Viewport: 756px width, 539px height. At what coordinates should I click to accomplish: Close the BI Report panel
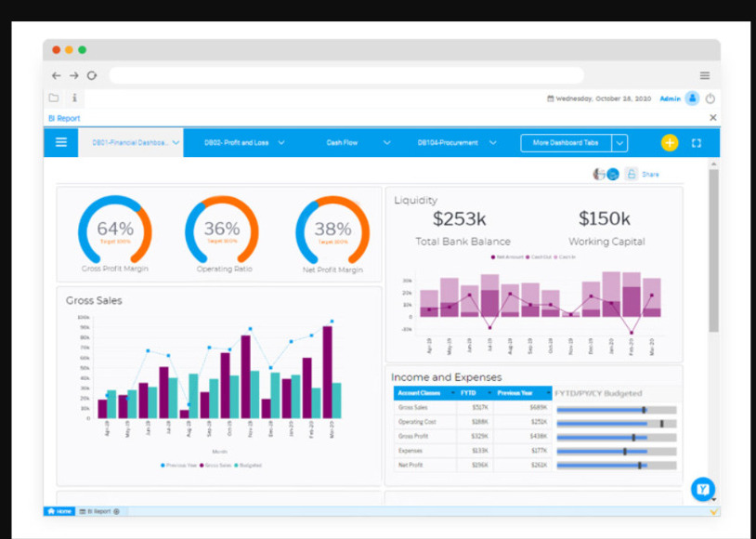(713, 117)
